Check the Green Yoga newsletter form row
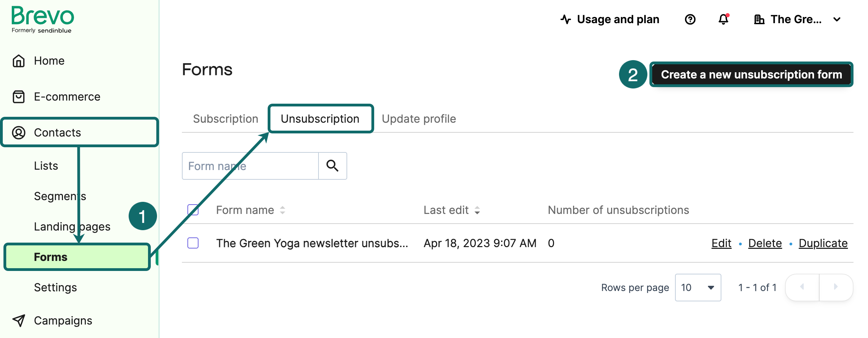 [x=193, y=243]
